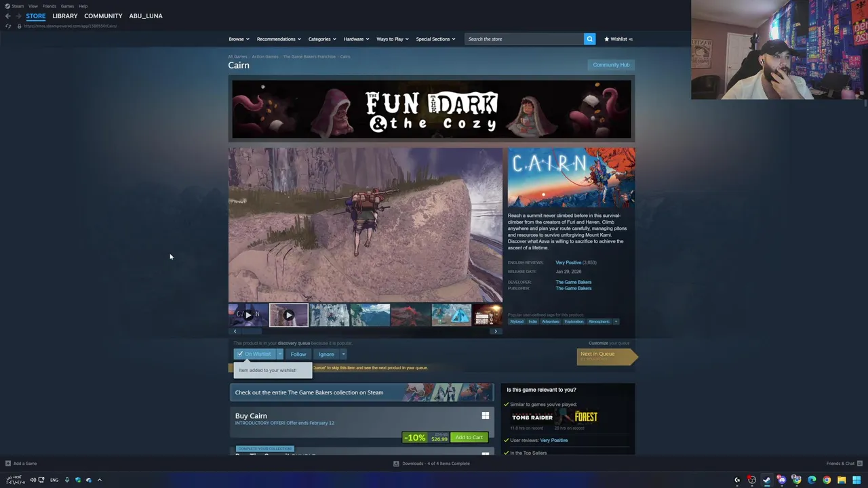Click the site lock icon beside URL
This screenshot has height=488, width=868.
19,26
